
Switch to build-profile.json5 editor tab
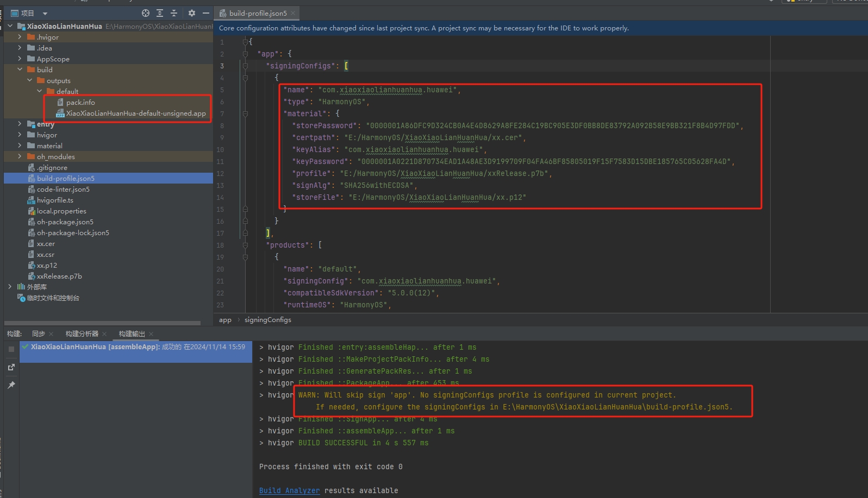tap(258, 13)
